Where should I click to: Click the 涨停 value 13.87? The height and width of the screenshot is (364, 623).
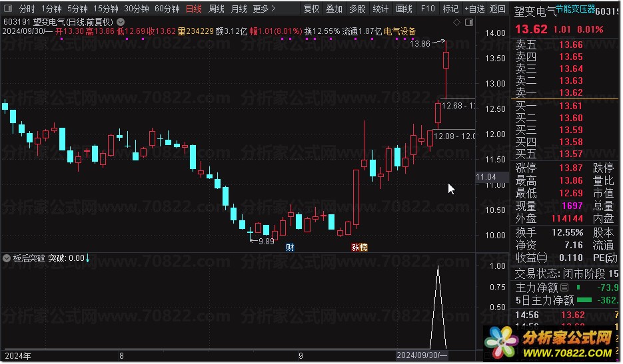point(571,168)
